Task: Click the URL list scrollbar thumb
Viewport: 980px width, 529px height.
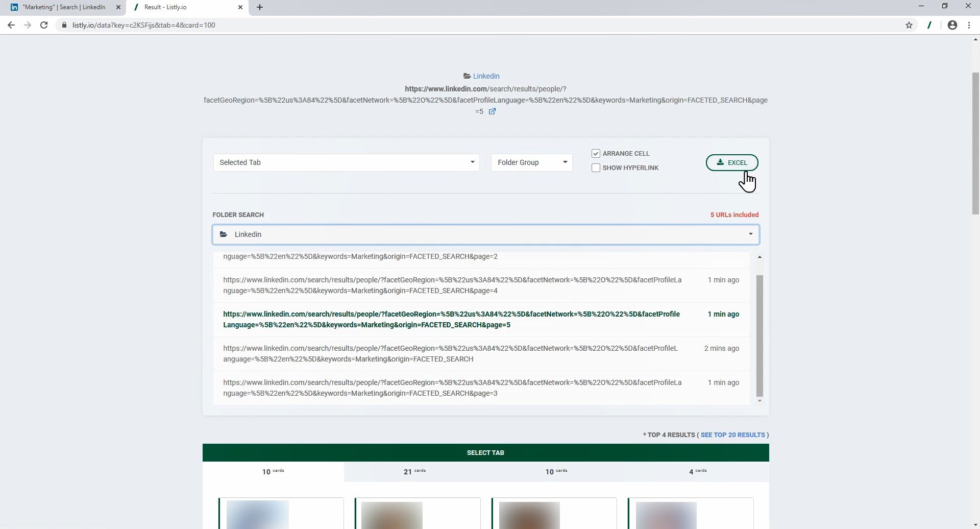Action: coord(759,334)
